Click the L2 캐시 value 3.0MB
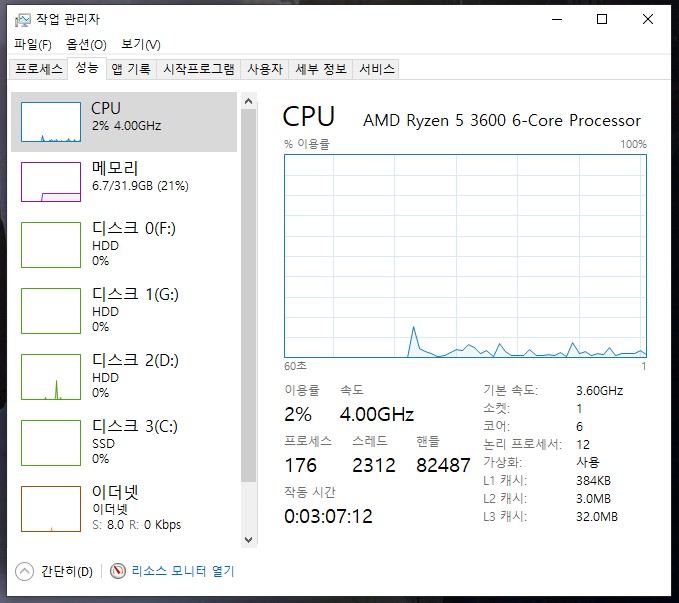This screenshot has height=603, width=679. click(x=593, y=499)
